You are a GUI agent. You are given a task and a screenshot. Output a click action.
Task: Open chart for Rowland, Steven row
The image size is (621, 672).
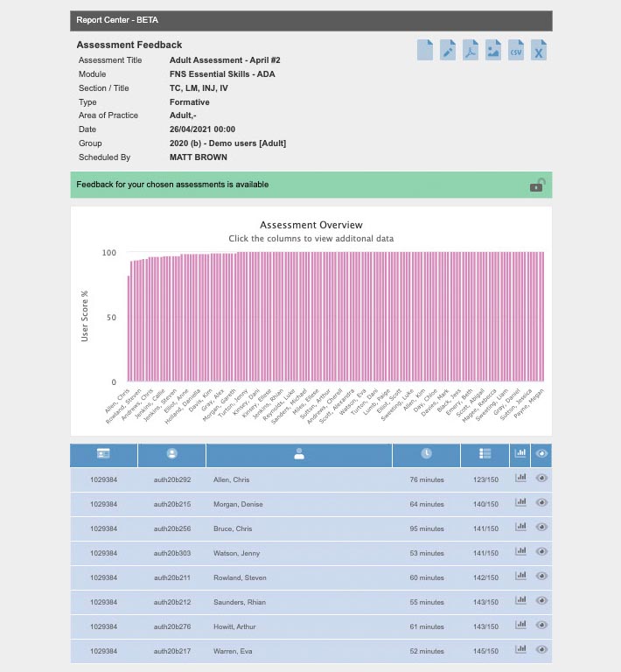520,575
